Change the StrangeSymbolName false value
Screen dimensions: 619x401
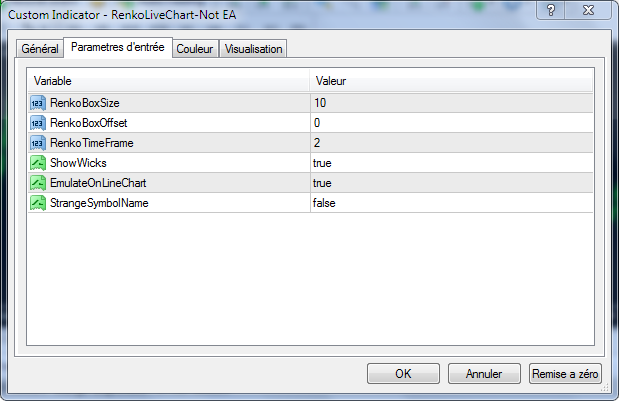[450, 203]
